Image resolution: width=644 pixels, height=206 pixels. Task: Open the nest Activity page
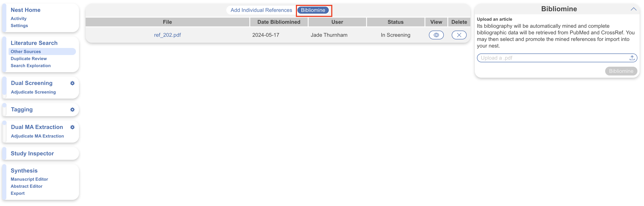click(18, 18)
